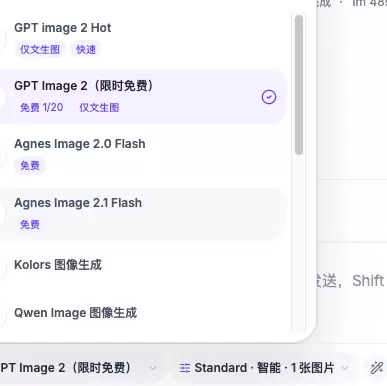The width and height of the screenshot is (387, 386).
Task: Click the 仅文生图 tag under GPT image 2 Hot
Action: click(40, 49)
